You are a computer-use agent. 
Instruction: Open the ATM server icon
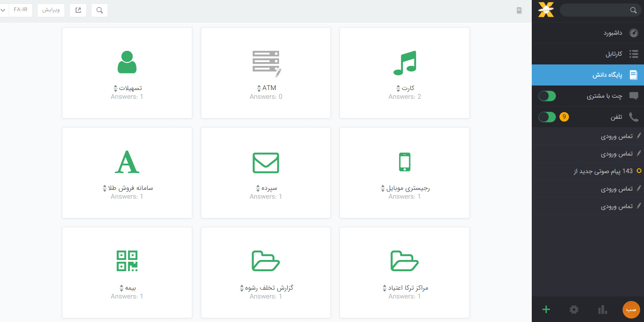267,63
